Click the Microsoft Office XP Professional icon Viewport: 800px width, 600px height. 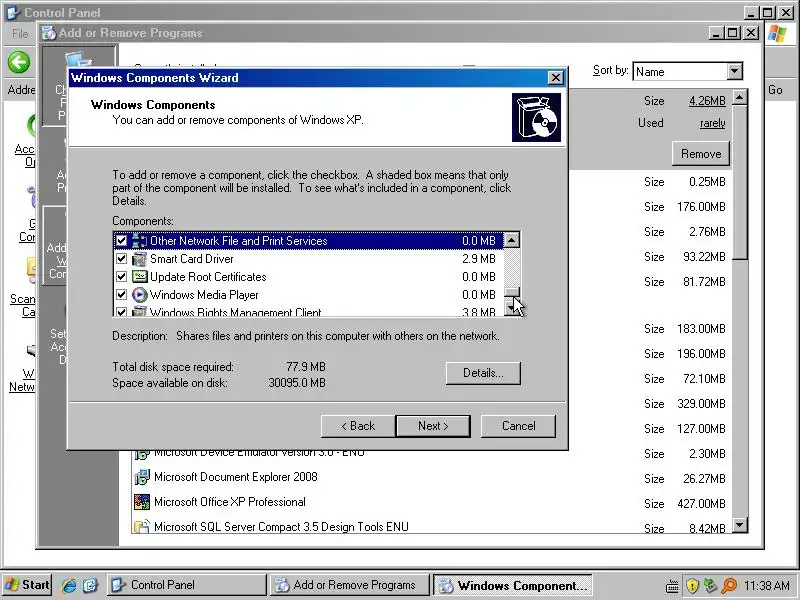pos(142,502)
